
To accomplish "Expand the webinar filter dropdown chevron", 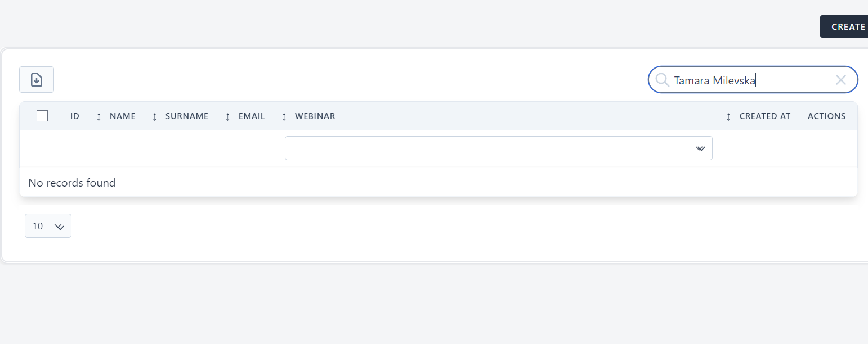I will click(x=700, y=148).
